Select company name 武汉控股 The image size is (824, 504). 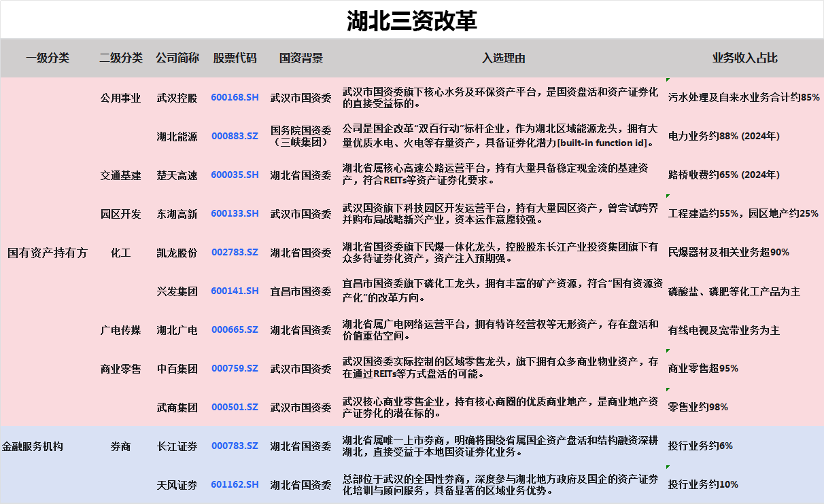point(177,98)
